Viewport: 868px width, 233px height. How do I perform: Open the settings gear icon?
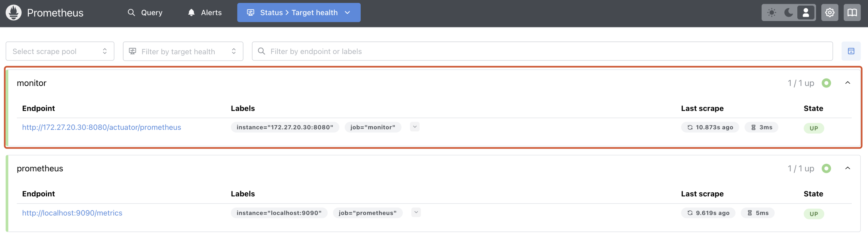click(829, 13)
